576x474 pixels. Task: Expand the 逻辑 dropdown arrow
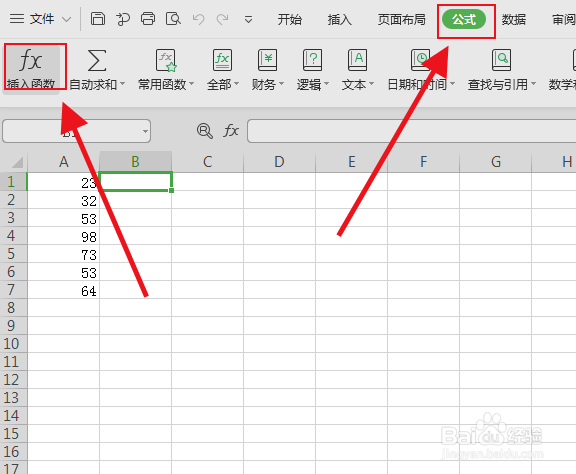tap(327, 84)
